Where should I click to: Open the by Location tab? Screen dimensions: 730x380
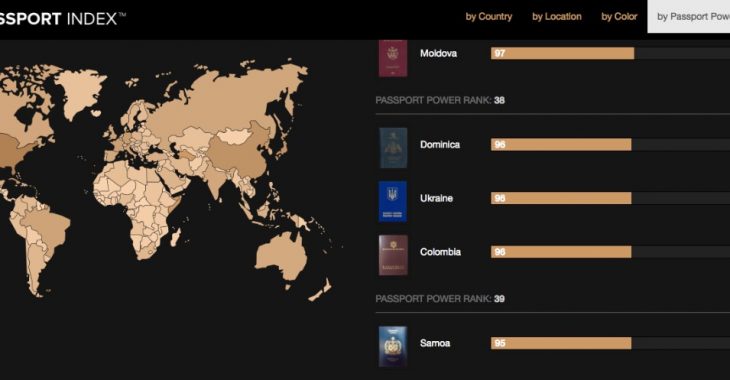tap(557, 17)
